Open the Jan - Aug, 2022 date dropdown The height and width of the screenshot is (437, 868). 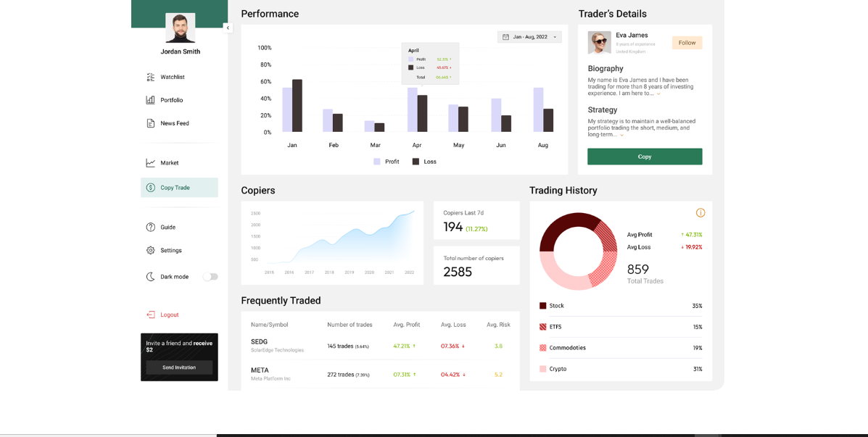529,37
